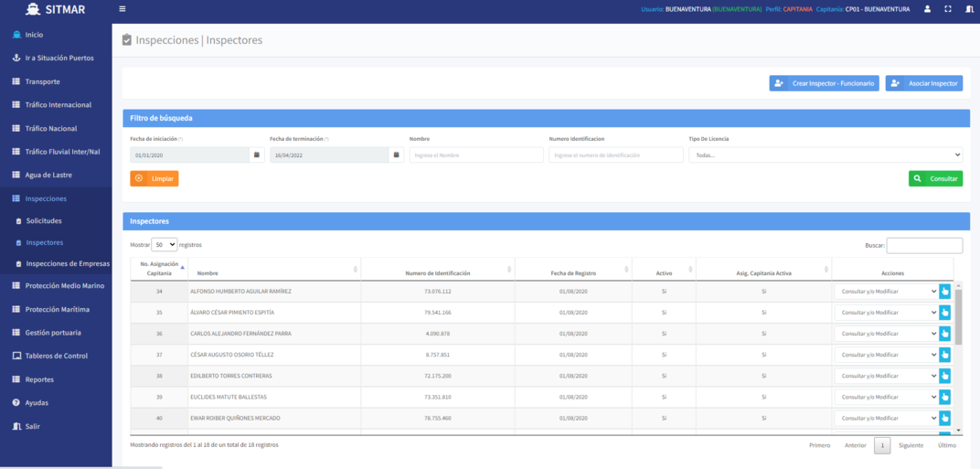Sort by Fecha de Registro column
The height and width of the screenshot is (469, 980).
click(572, 272)
